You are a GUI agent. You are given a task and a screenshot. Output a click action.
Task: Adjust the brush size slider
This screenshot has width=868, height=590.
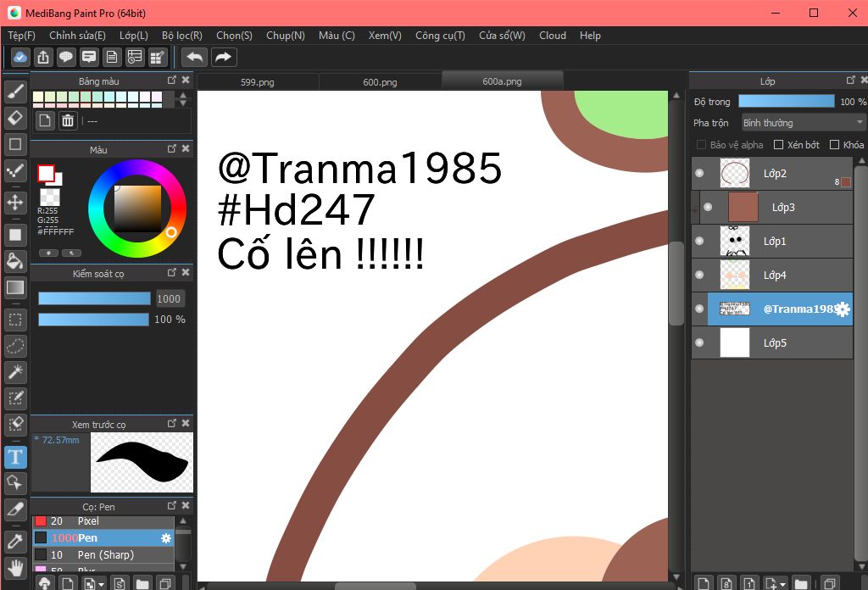pyautogui.click(x=94, y=299)
